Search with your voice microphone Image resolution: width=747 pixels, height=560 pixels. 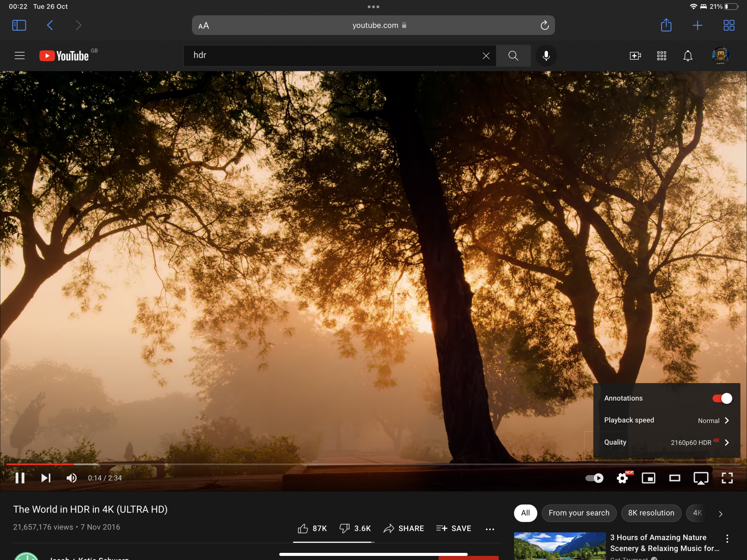tap(546, 56)
